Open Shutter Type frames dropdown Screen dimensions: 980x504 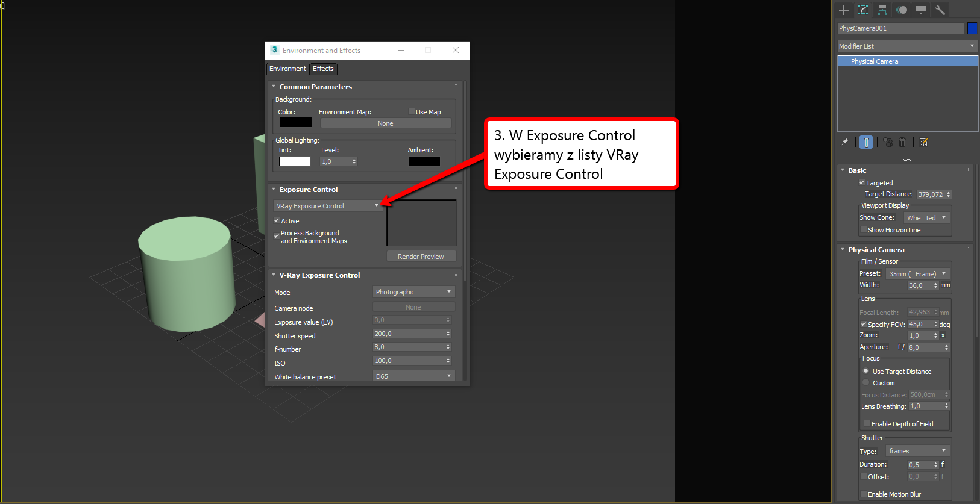coord(918,451)
